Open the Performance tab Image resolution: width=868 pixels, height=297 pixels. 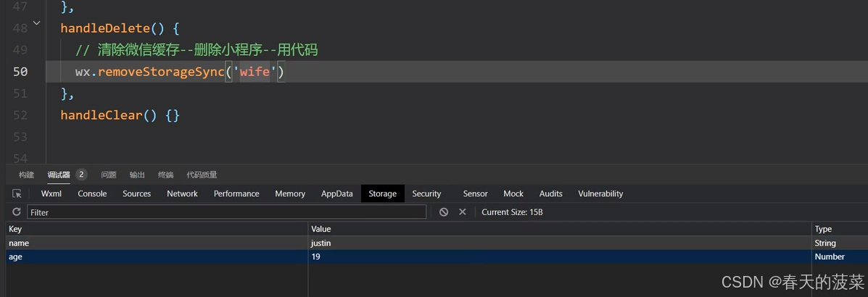pyautogui.click(x=236, y=193)
